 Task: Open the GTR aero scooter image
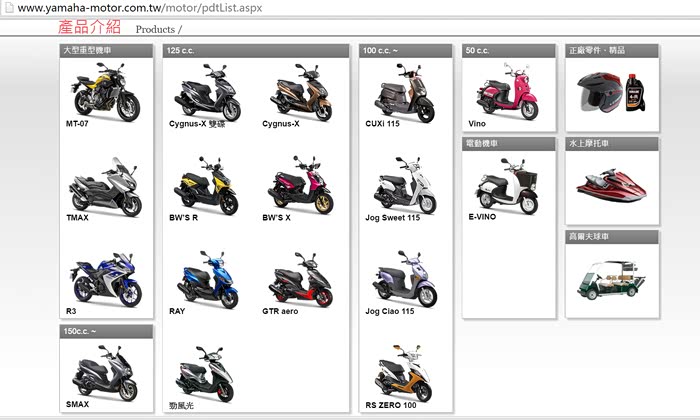(300, 279)
